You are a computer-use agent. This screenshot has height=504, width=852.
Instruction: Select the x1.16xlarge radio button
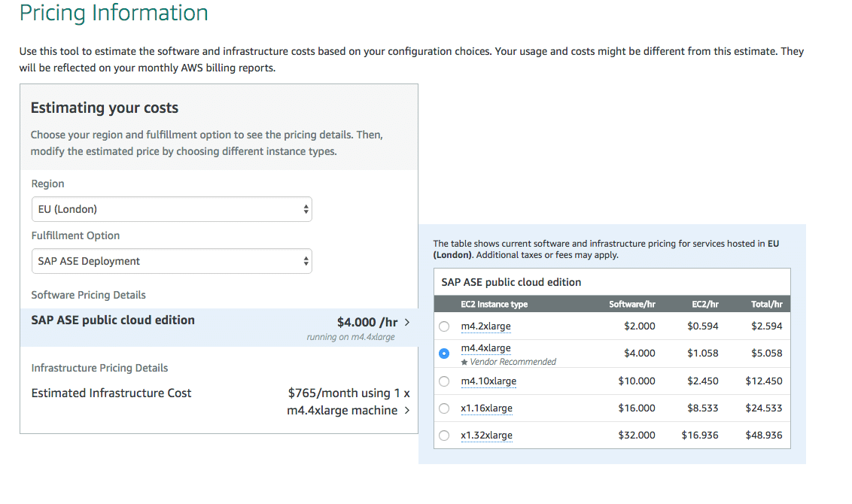pyautogui.click(x=444, y=408)
